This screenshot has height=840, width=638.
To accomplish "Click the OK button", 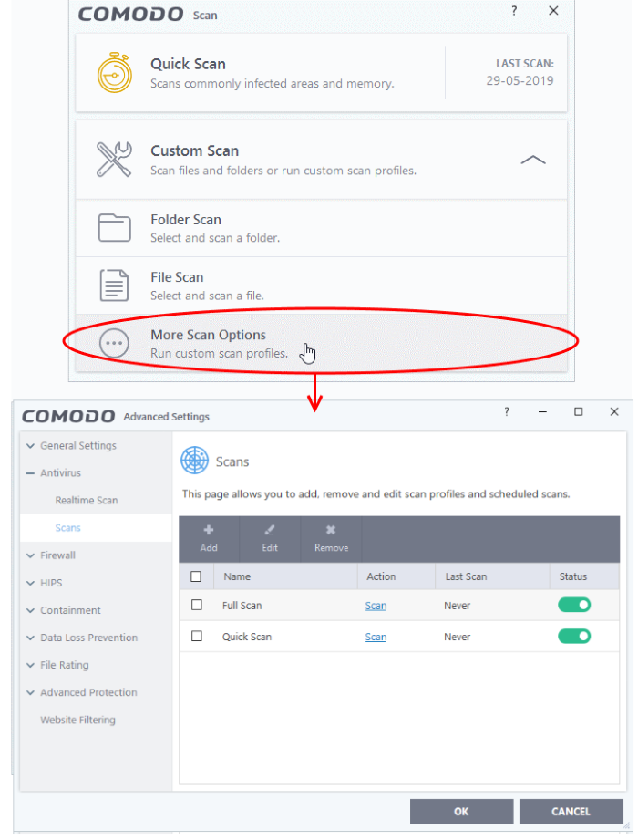I will [x=461, y=811].
